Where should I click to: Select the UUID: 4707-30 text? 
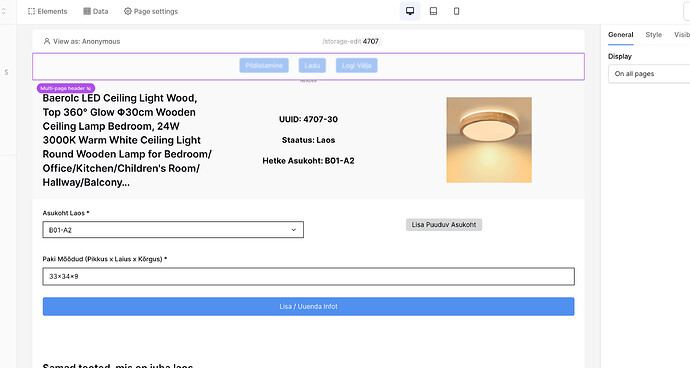click(x=308, y=119)
